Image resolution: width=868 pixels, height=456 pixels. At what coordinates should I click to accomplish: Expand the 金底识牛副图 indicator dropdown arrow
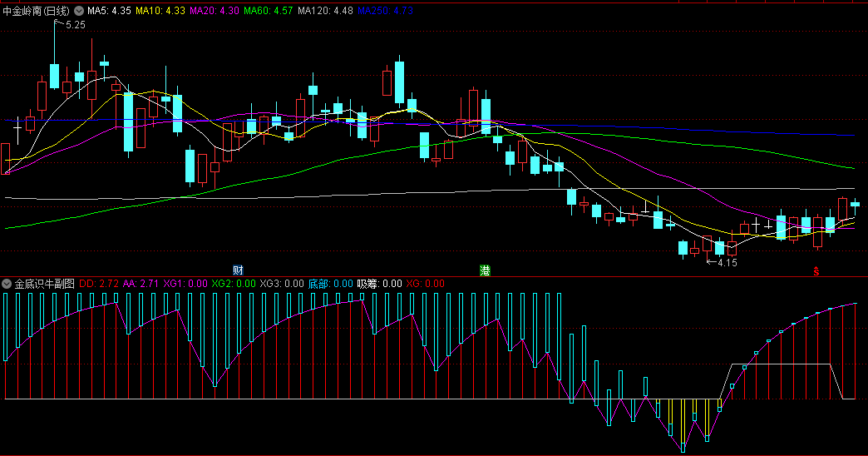7,284
